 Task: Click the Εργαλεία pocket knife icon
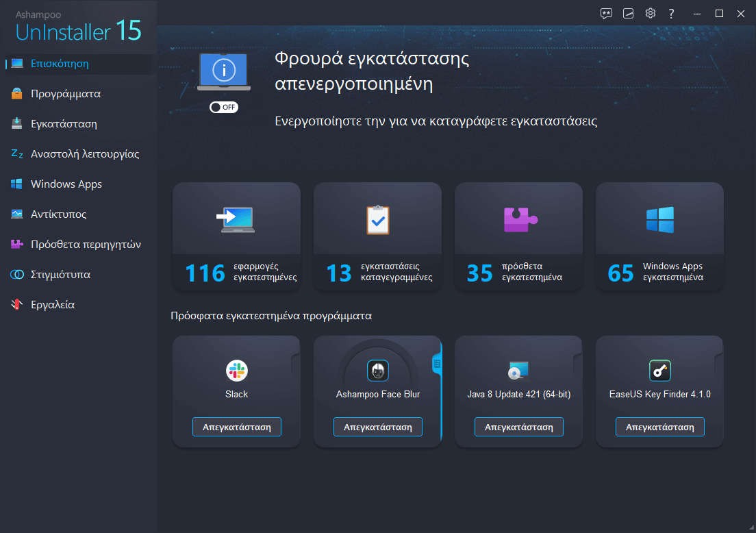(17, 304)
